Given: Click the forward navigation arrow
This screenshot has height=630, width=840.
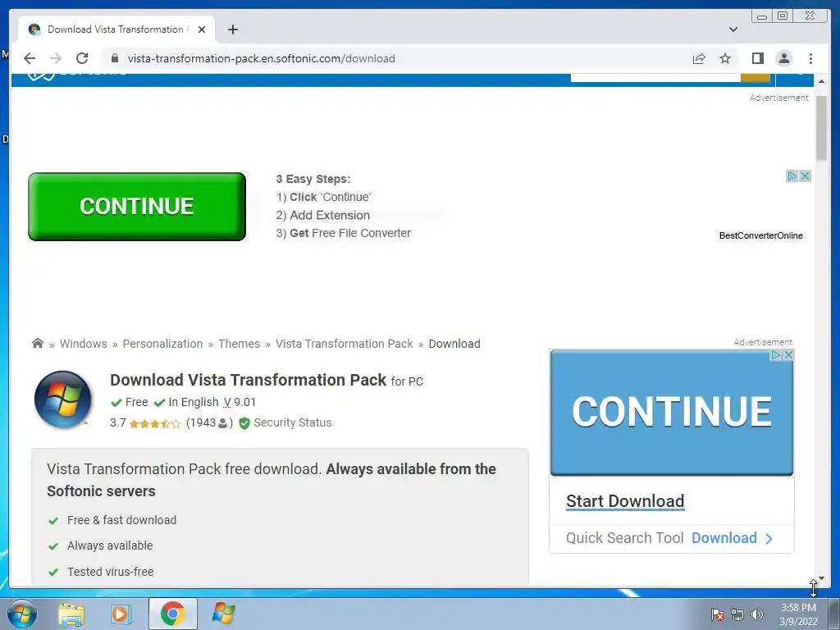Looking at the screenshot, I should (56, 58).
